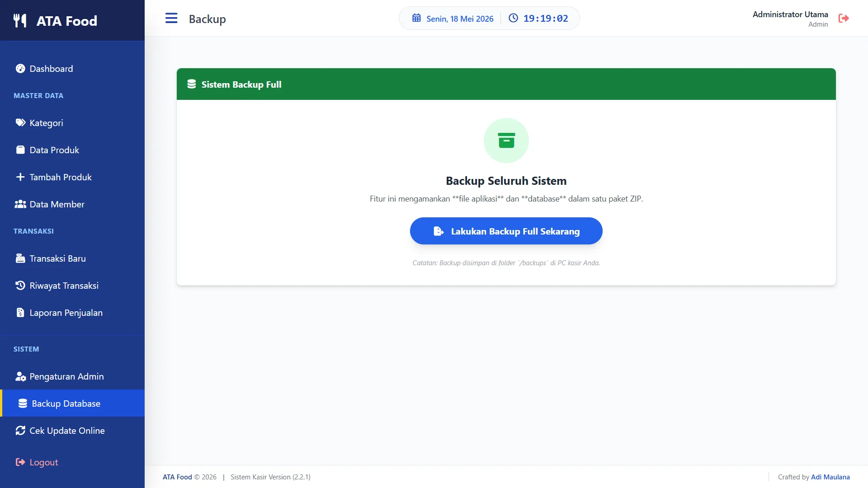Viewport: 868px width, 488px height.
Task: Click the Backup Database stack icon in the sidebar
Action: (x=23, y=404)
